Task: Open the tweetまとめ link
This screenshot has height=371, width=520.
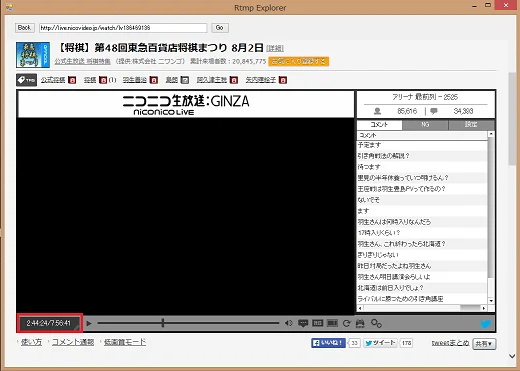Action: pyautogui.click(x=450, y=343)
